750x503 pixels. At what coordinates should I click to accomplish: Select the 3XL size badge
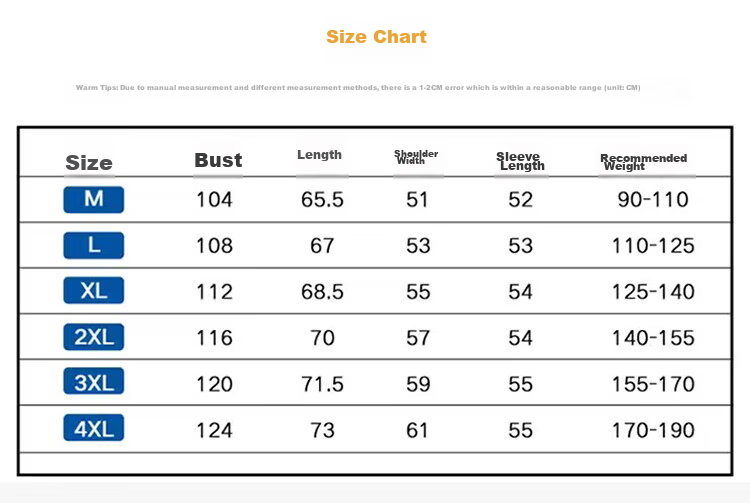coord(94,382)
